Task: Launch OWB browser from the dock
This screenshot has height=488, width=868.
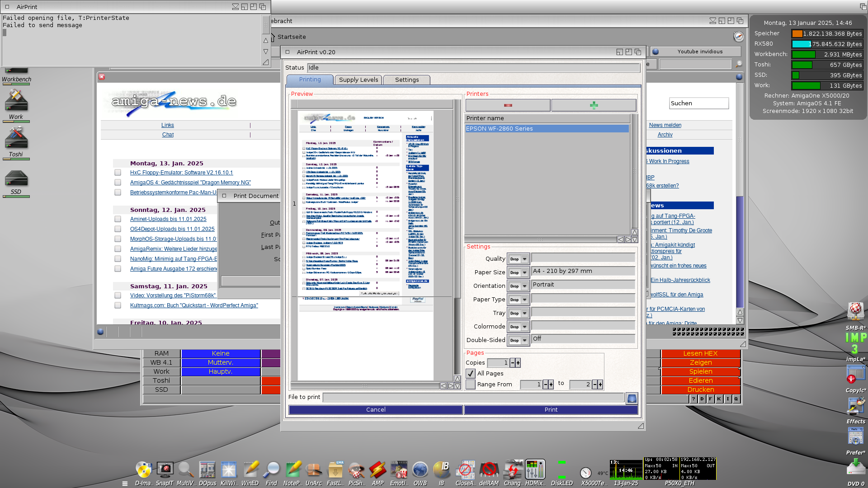Action: click(x=420, y=470)
